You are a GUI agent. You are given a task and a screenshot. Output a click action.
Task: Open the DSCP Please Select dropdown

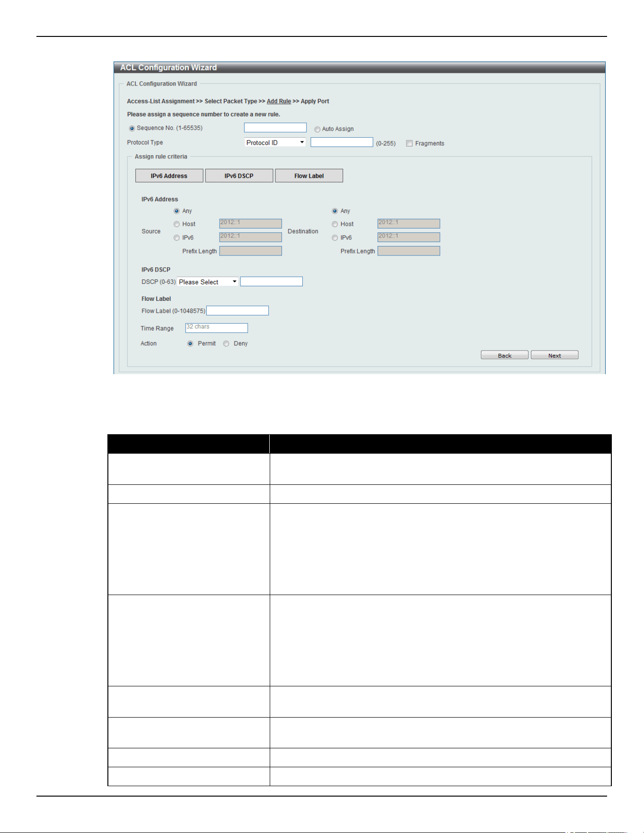pos(208,282)
